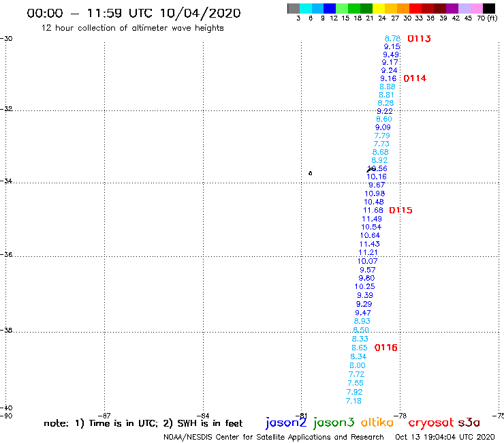Click the cyan color legend swatch
504x443 pixels.
tap(305, 8)
